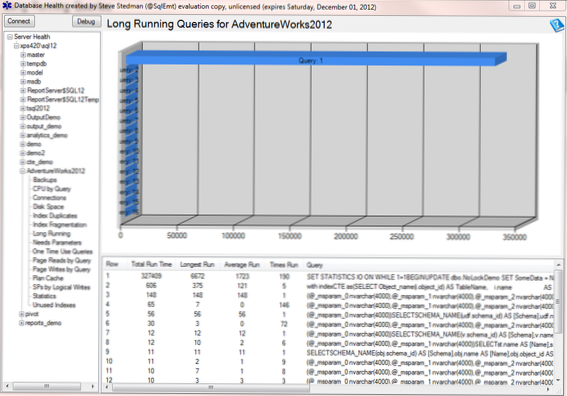Click grid horizontal scrollbar thumb
Screen dimensions: 567x396
click(210, 388)
